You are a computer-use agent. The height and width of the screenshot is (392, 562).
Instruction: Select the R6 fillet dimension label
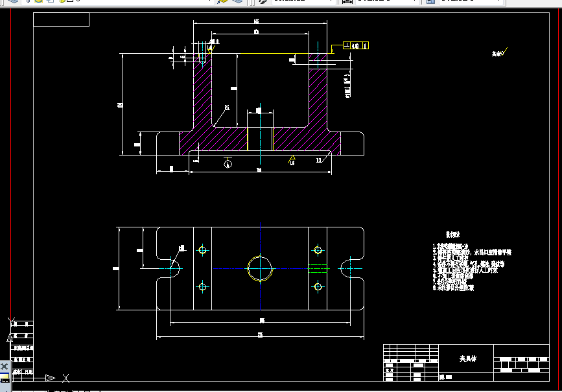(227, 108)
